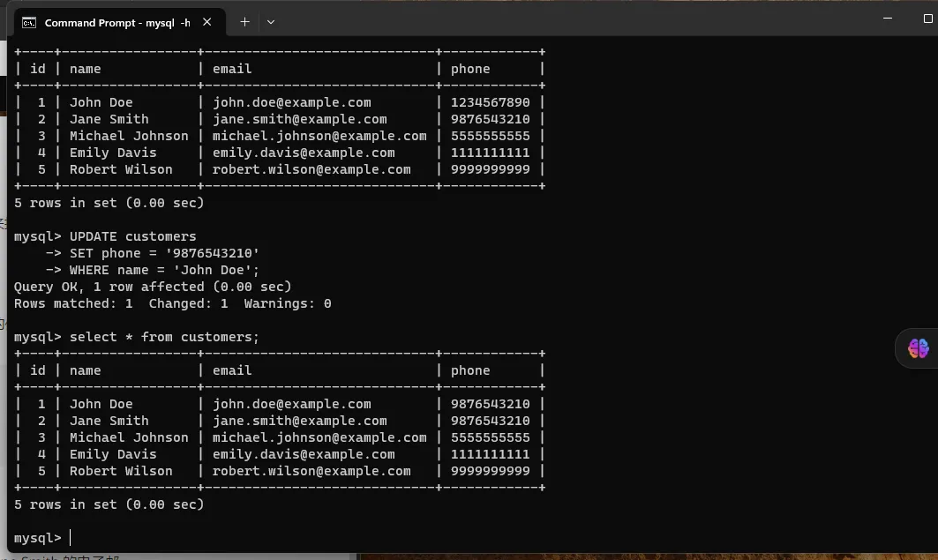Select the "Command Prompt - mysql" tab title
Screen dimensions: 938x560
point(116,22)
